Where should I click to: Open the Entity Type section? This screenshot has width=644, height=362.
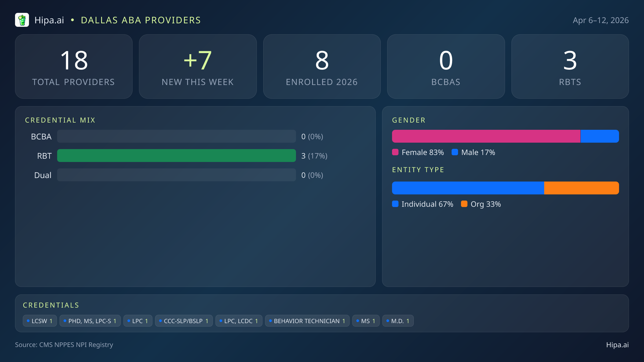pyautogui.click(x=418, y=170)
